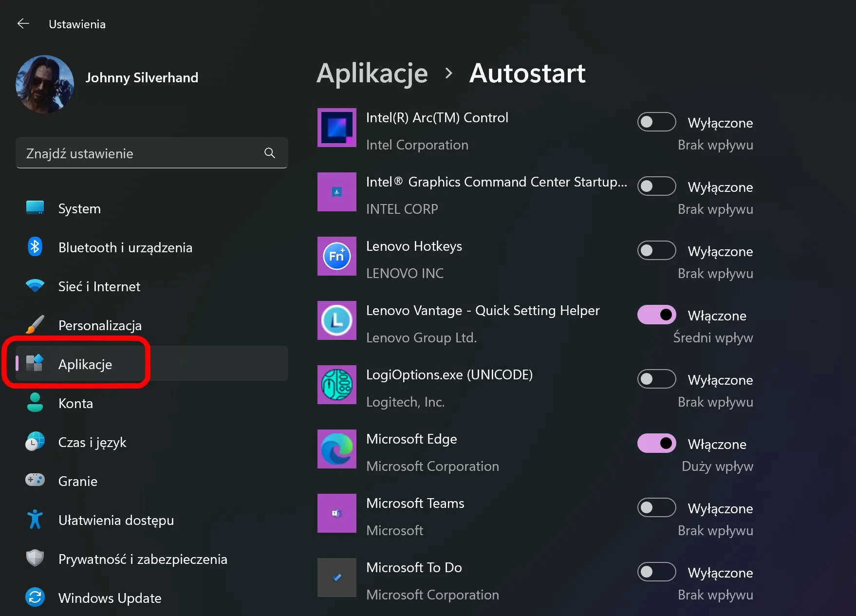Enable Microsoft Teams autostart toggle
The image size is (856, 616).
pyautogui.click(x=656, y=507)
